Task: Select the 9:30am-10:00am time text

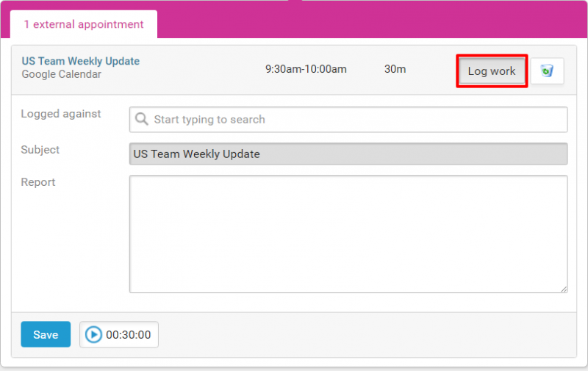Action: pos(306,69)
